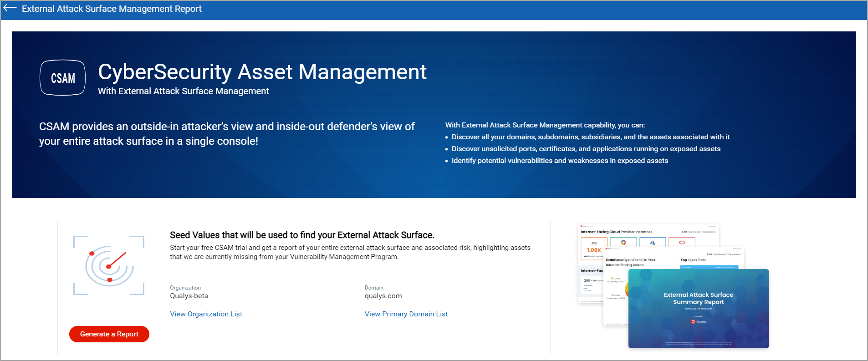Click 'Identify potential vulnerabilities' bullet

(x=560, y=161)
